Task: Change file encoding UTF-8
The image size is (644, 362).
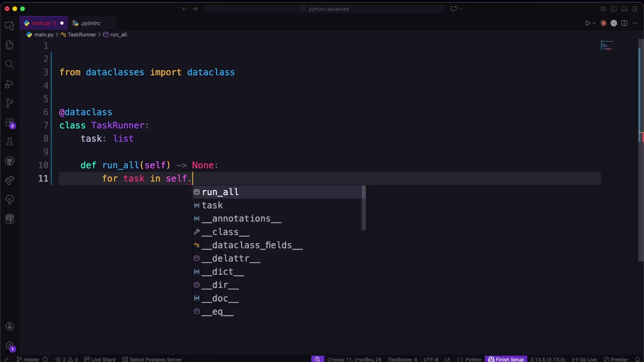Action: [x=431, y=359]
